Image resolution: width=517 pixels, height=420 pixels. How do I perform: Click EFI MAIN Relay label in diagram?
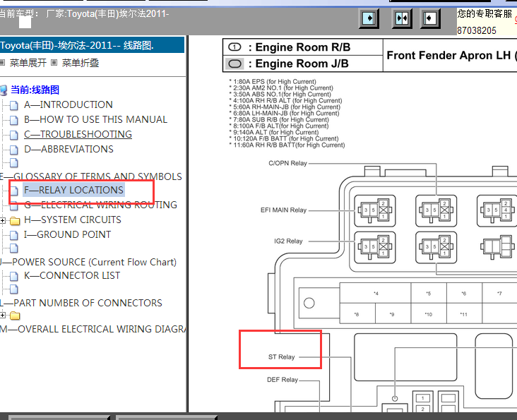283,210
